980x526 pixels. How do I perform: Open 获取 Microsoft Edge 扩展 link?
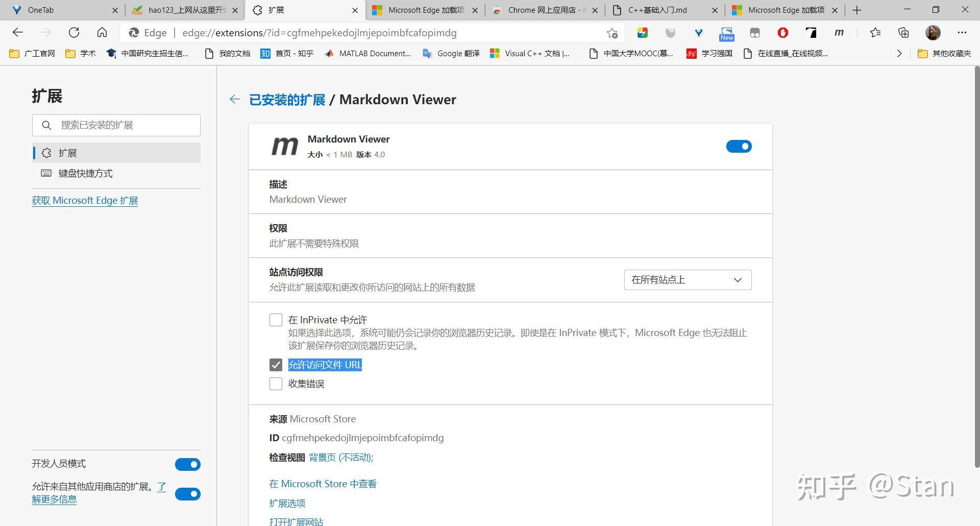tap(85, 200)
